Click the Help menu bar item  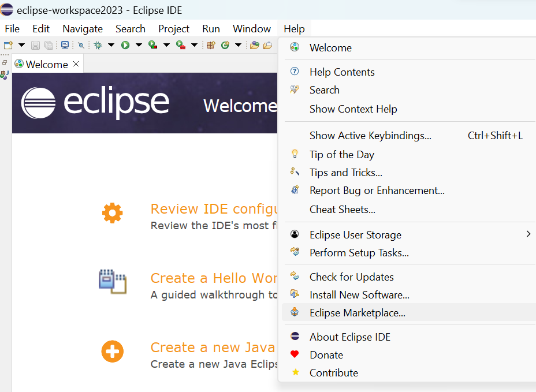294,29
